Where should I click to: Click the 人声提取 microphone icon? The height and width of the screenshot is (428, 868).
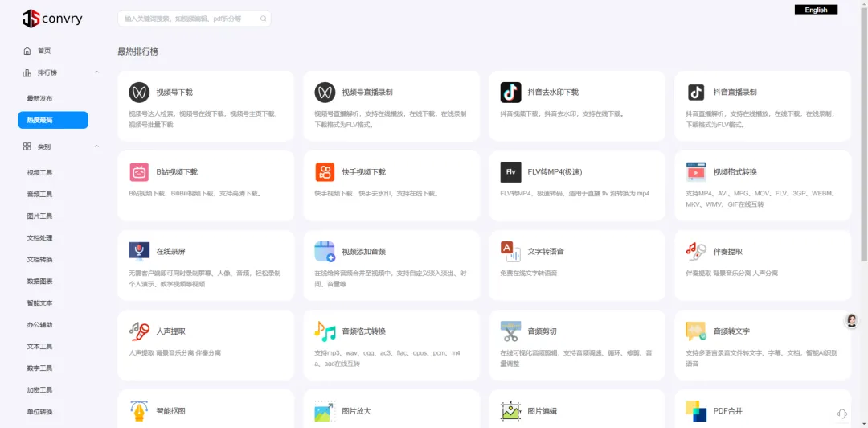pyautogui.click(x=139, y=331)
